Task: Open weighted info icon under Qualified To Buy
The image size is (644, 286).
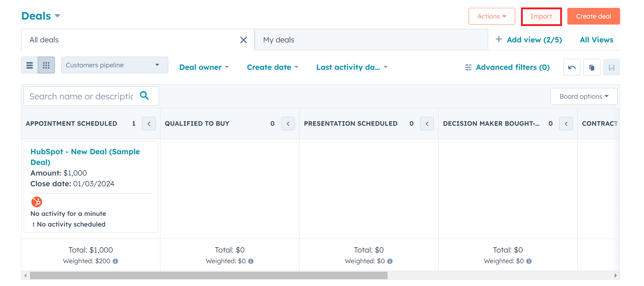Action: coord(251,261)
